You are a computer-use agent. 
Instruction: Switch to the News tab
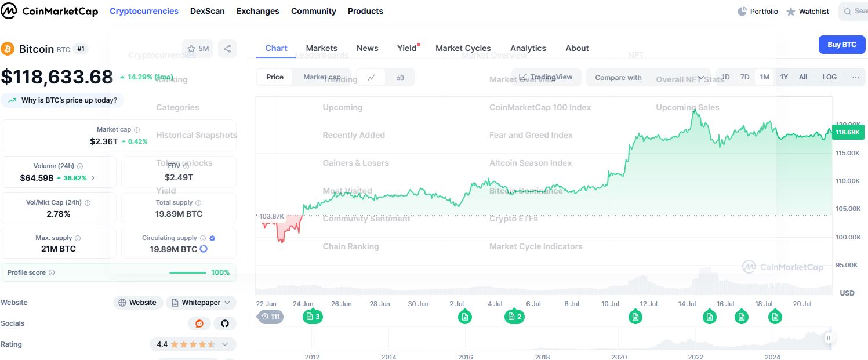coord(367,48)
